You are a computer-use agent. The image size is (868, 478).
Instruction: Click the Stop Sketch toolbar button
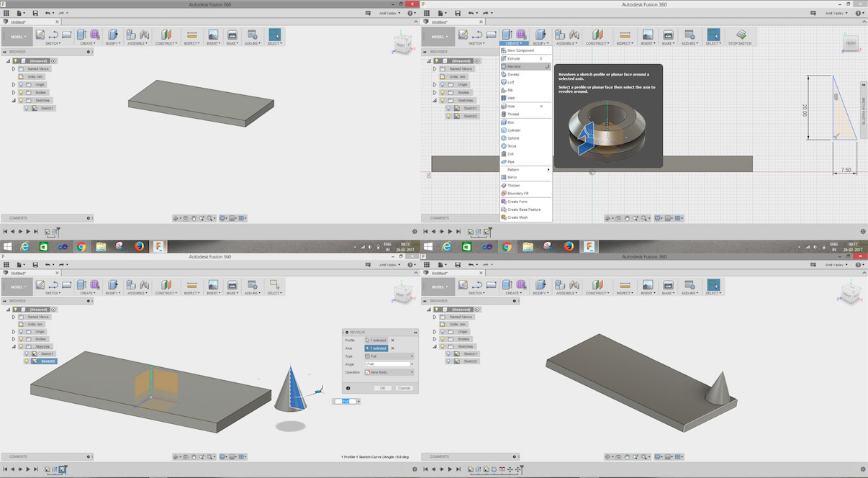(740, 37)
